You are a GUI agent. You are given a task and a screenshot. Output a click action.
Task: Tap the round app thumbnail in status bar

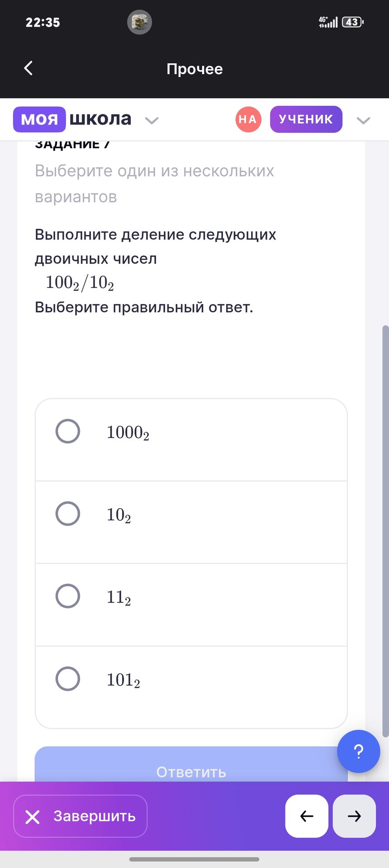pyautogui.click(x=139, y=22)
